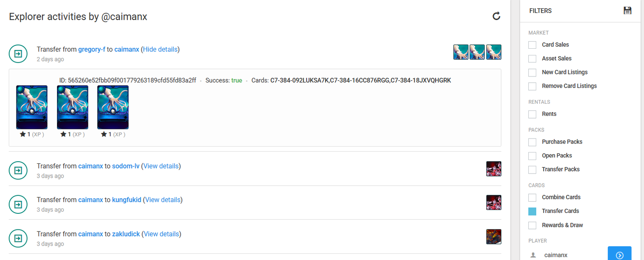This screenshot has height=260, width=644.
Task: Check the Remove Card Listings filter
Action: (x=532, y=86)
